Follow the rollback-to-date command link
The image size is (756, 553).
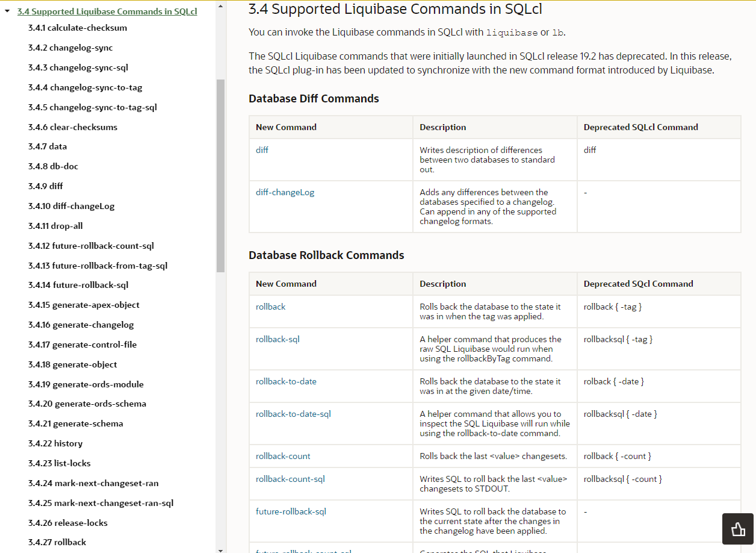[286, 381]
